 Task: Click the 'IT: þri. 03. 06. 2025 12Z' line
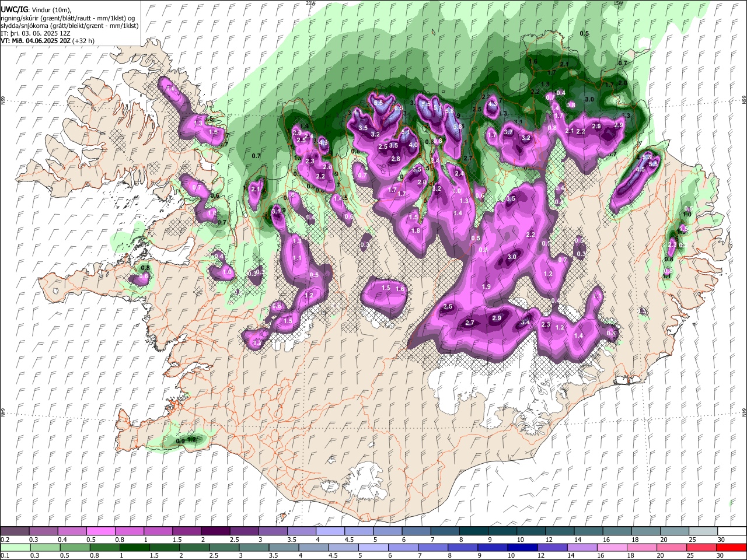tap(36, 33)
